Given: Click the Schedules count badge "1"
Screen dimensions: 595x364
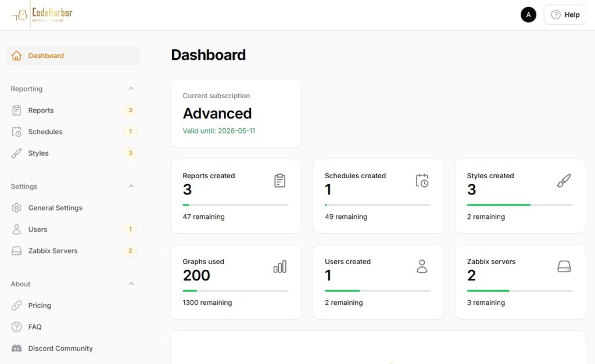Looking at the screenshot, I should [130, 132].
